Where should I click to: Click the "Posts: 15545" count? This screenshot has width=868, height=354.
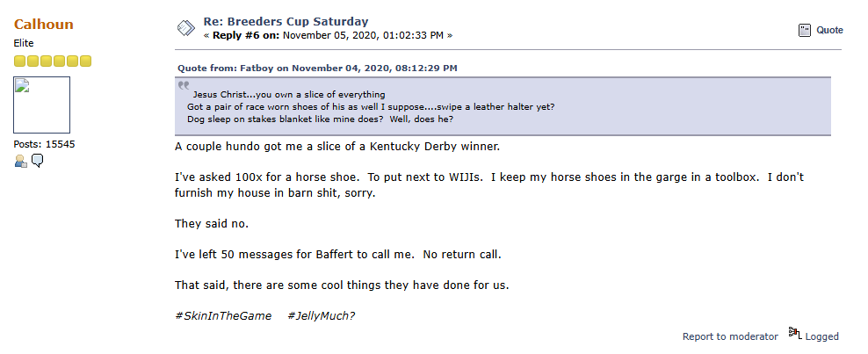pyautogui.click(x=44, y=143)
